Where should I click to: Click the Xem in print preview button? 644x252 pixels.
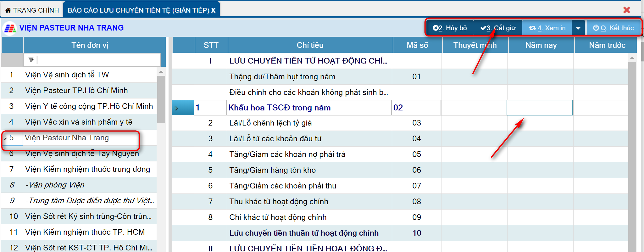[547, 28]
